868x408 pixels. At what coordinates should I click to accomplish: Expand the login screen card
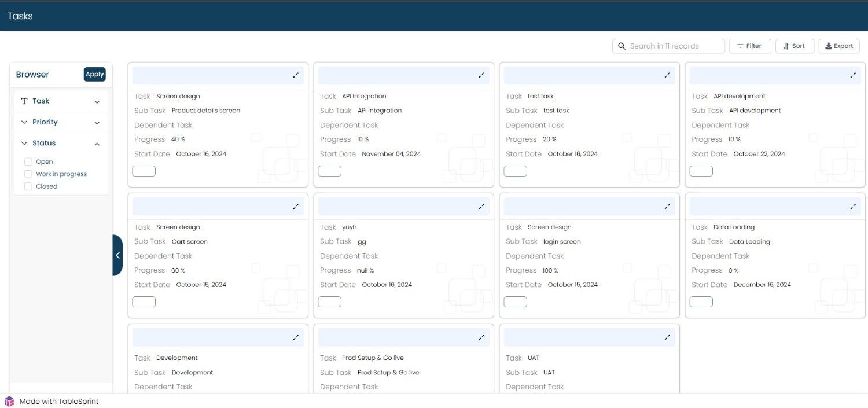667,206
